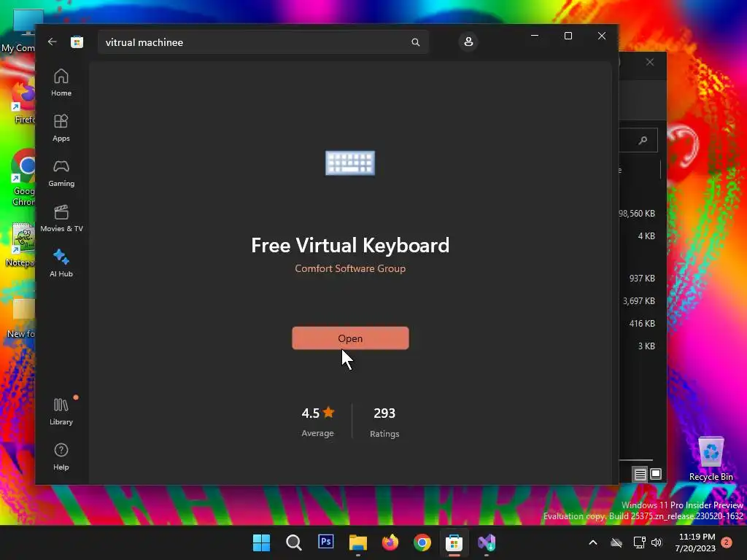The width and height of the screenshot is (747, 560).
Task: Click the search icon in File Explorer window
Action: [x=643, y=140]
